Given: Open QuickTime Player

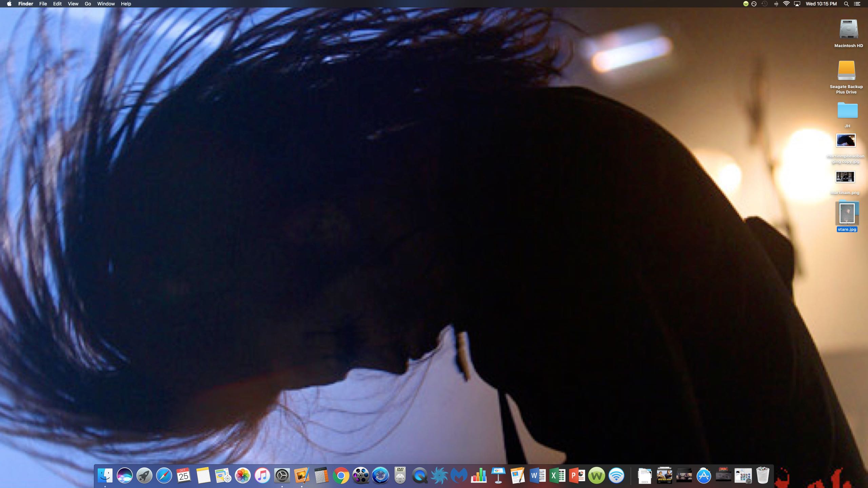Looking at the screenshot, I should 420,476.
